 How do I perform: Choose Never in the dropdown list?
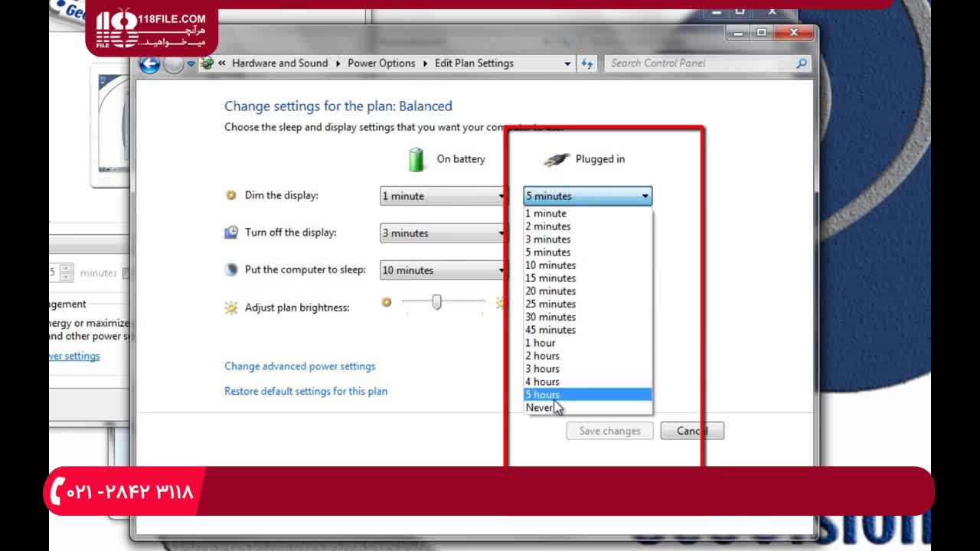539,408
